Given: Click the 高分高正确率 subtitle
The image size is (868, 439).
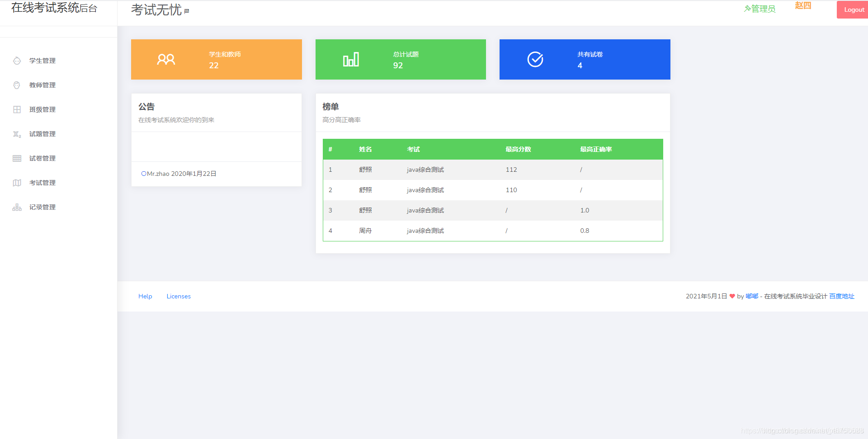Looking at the screenshot, I should [x=341, y=120].
